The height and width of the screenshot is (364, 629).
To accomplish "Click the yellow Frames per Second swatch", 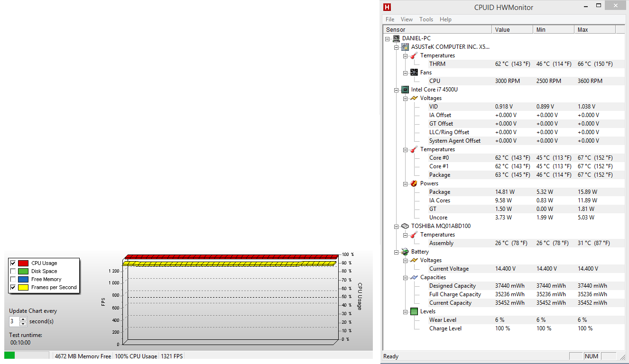I will click(x=23, y=287).
